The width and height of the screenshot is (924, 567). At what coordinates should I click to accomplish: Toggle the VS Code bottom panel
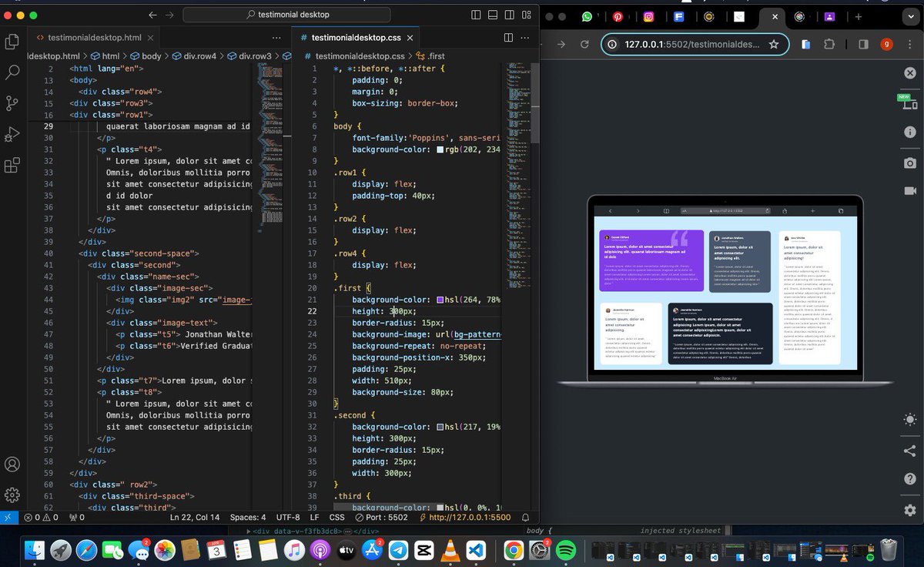[x=493, y=15]
